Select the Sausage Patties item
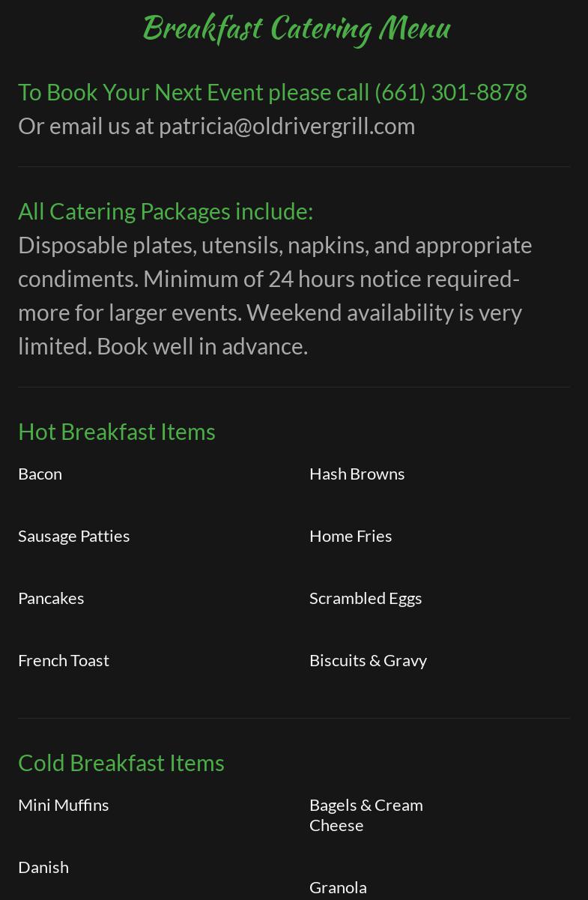Screen dimensions: 588x900 coord(74,536)
